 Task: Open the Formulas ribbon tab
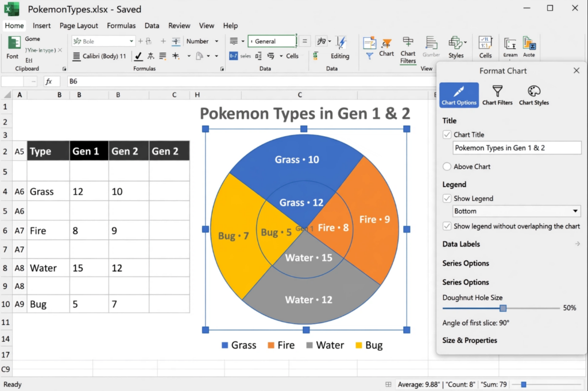click(121, 25)
